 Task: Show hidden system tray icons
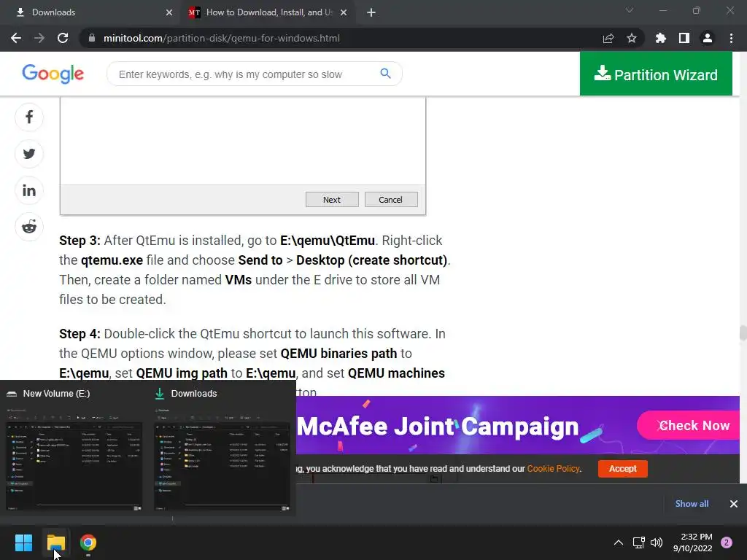pos(619,542)
